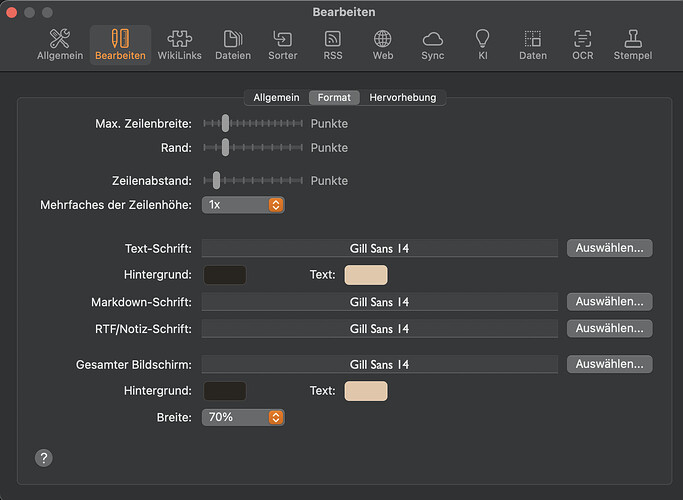Switch to the Hervorhebung tab

pyautogui.click(x=404, y=97)
